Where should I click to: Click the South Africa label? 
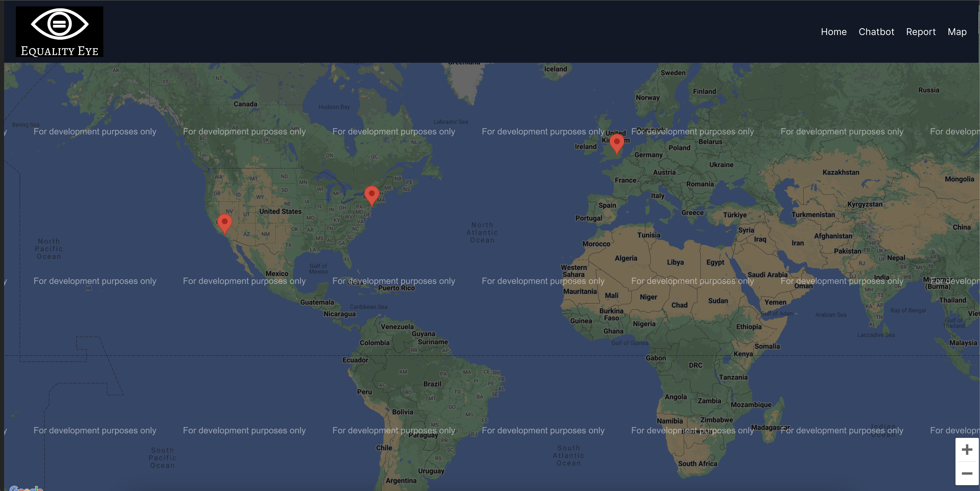(697, 464)
